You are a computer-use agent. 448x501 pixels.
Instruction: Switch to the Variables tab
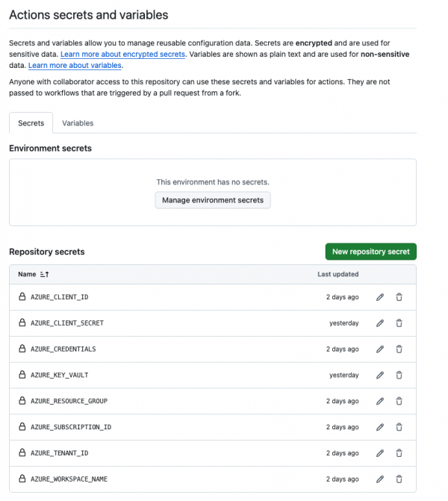(78, 123)
